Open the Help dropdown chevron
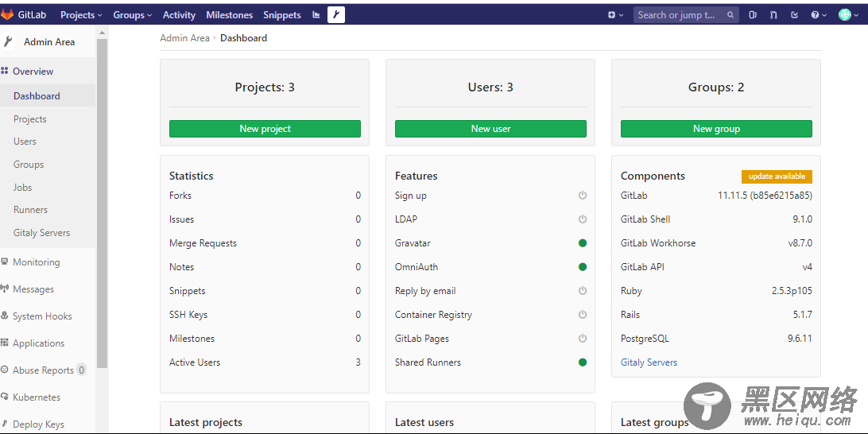 click(824, 16)
